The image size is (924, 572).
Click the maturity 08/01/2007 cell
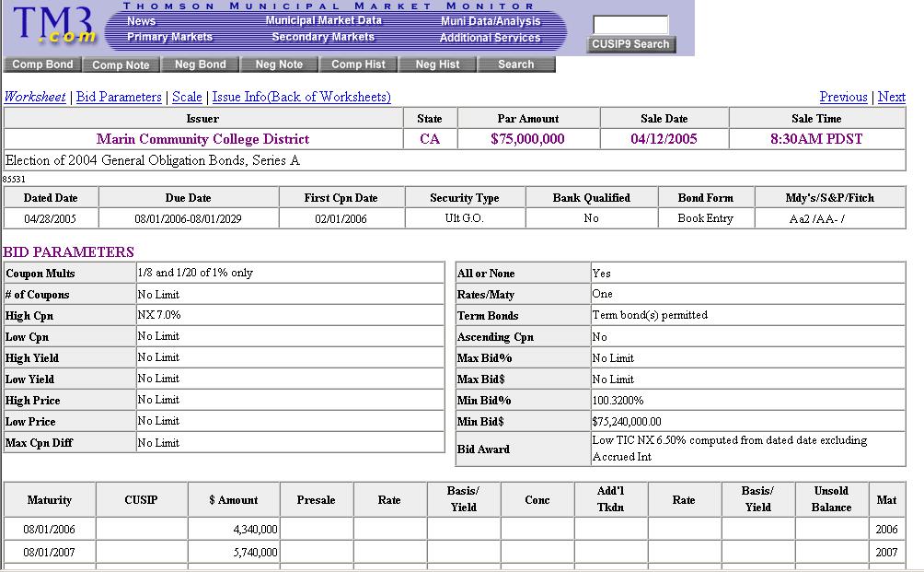point(49,553)
